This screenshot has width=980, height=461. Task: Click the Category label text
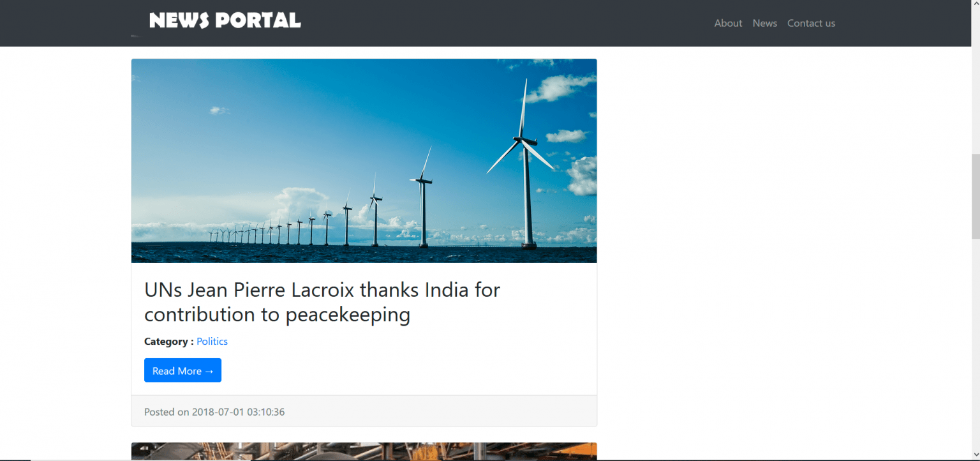click(166, 341)
